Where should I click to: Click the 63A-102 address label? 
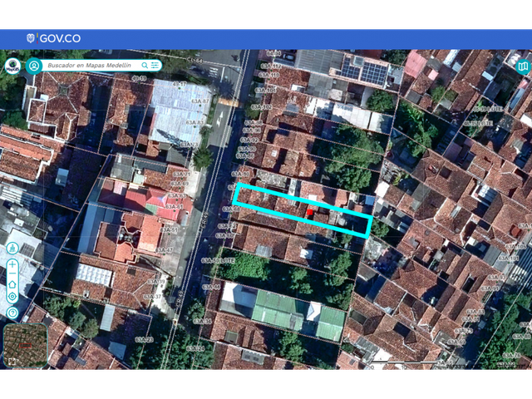pos(262,107)
